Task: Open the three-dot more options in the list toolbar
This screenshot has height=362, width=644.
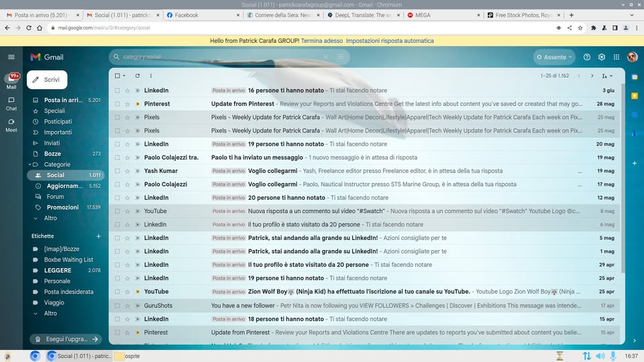Action: tap(151, 76)
